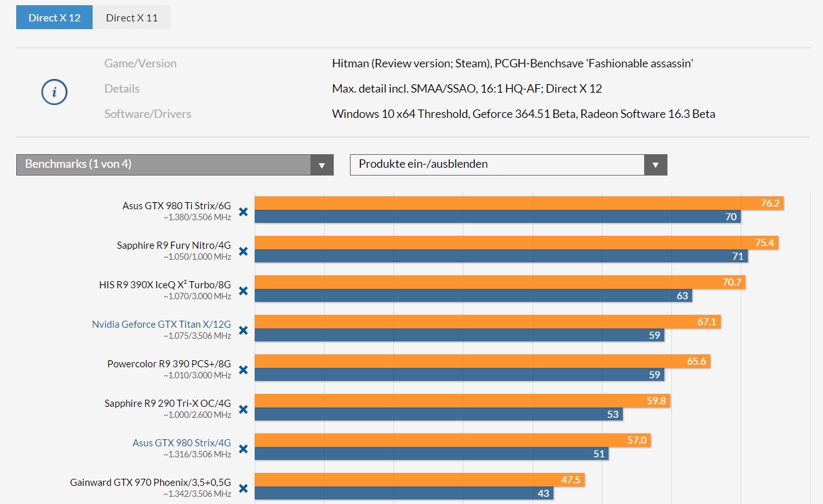Open the Asus GTX 980 Strix/4G link
Screen dimensions: 823x504
pyautogui.click(x=181, y=442)
